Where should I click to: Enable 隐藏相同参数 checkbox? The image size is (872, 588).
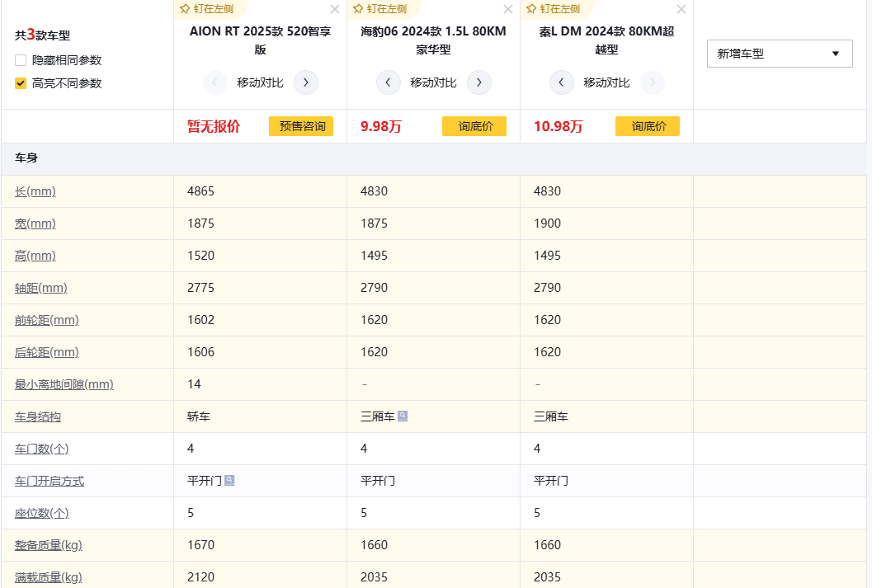click(x=21, y=60)
